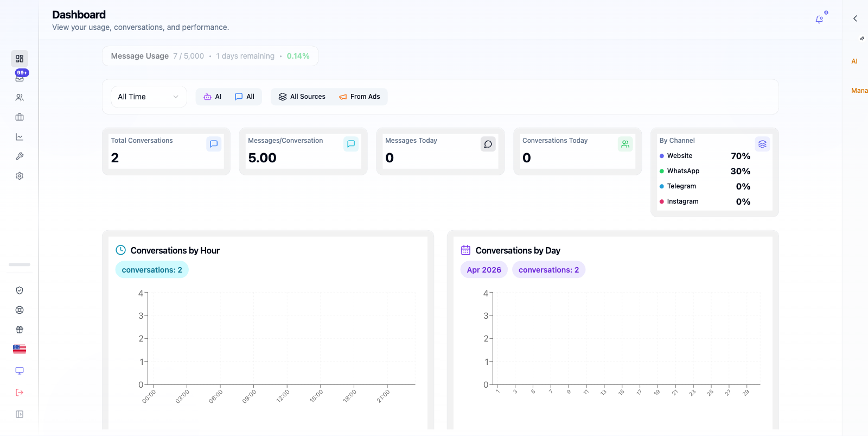Image resolution: width=868 pixels, height=436 pixels.
Task: Open notifications bell icon
Action: point(819,20)
